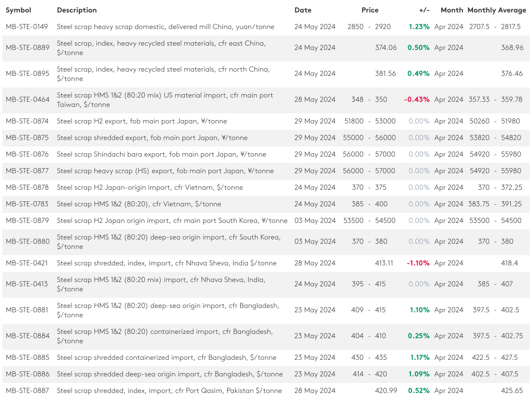Select symbol MB-STE-0464 for Taiwan scrap
532x406 pixels.
tap(27, 100)
